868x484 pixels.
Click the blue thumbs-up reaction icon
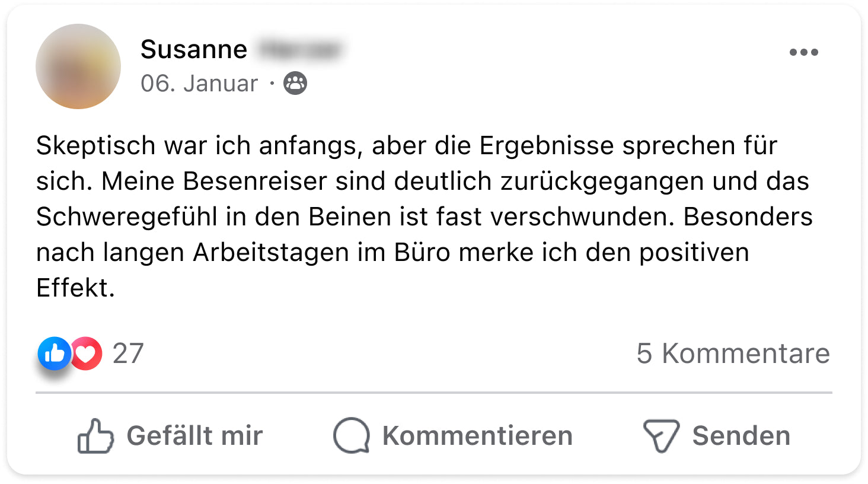(x=54, y=354)
